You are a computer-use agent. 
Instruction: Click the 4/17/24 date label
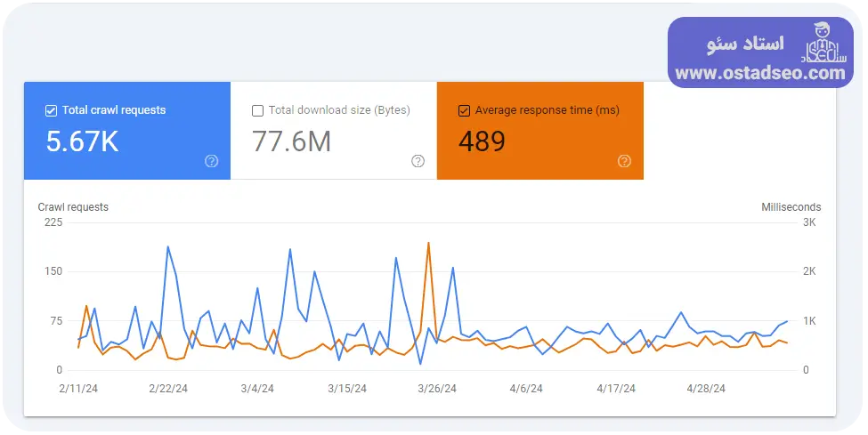(x=616, y=389)
